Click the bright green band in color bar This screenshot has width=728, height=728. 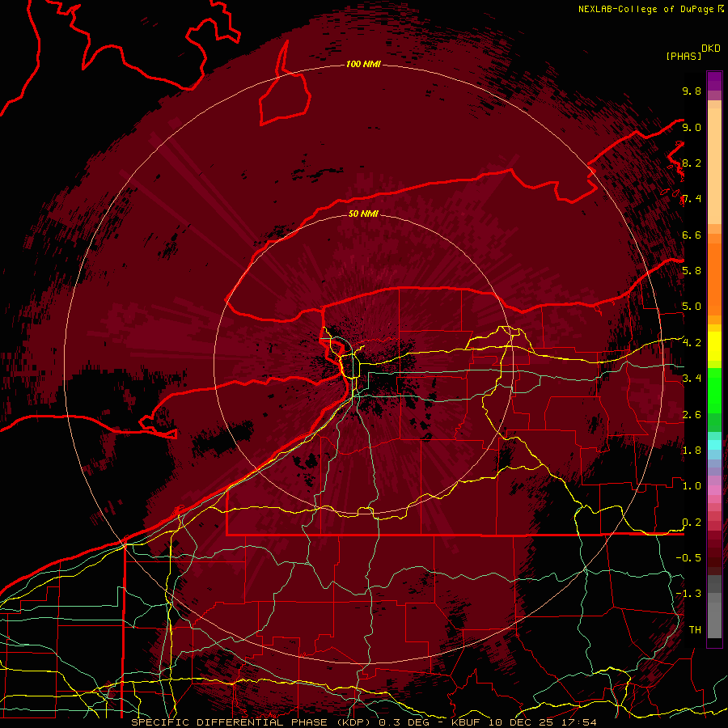click(714, 392)
